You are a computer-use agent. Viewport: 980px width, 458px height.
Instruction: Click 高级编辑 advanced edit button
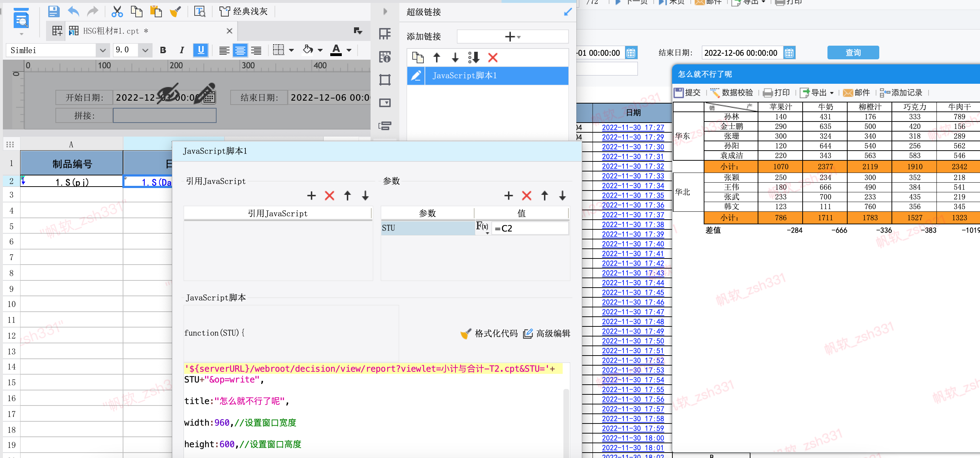(x=546, y=334)
